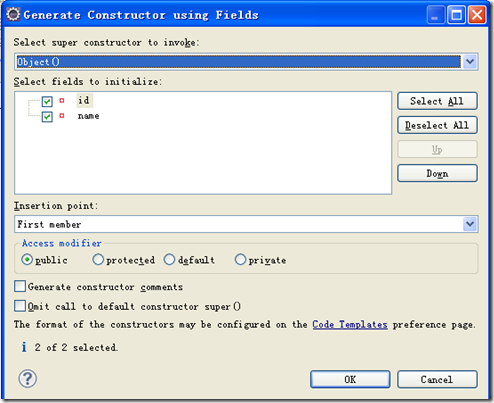This screenshot has height=403, width=494.
Task: Click the private field icon beside id
Action: 62,100
